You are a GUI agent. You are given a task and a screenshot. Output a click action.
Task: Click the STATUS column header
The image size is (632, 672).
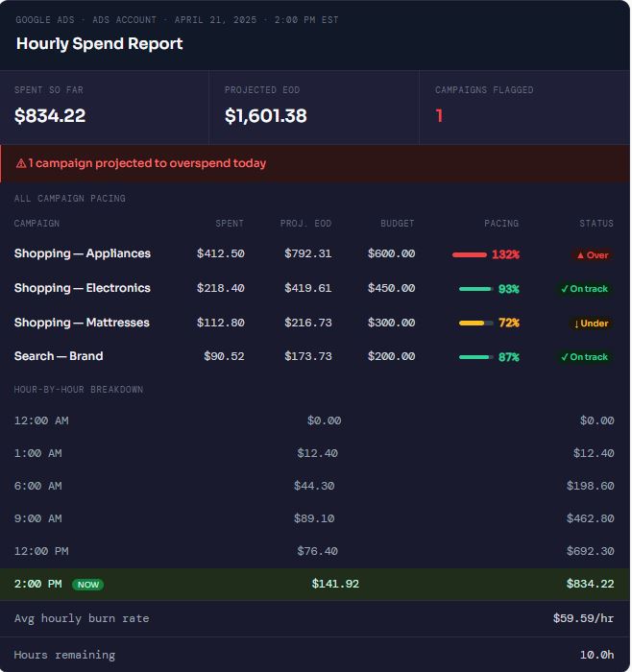point(596,224)
